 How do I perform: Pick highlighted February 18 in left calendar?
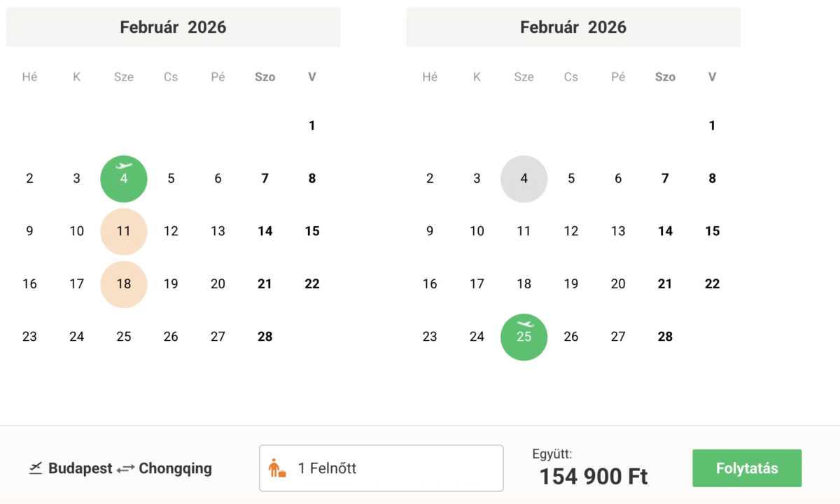124,284
